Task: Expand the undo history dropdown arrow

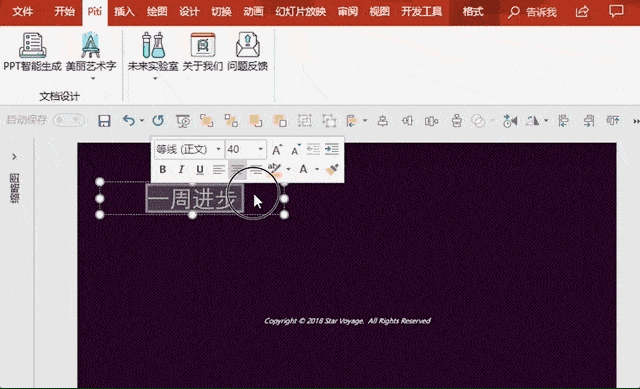Action: (142, 120)
